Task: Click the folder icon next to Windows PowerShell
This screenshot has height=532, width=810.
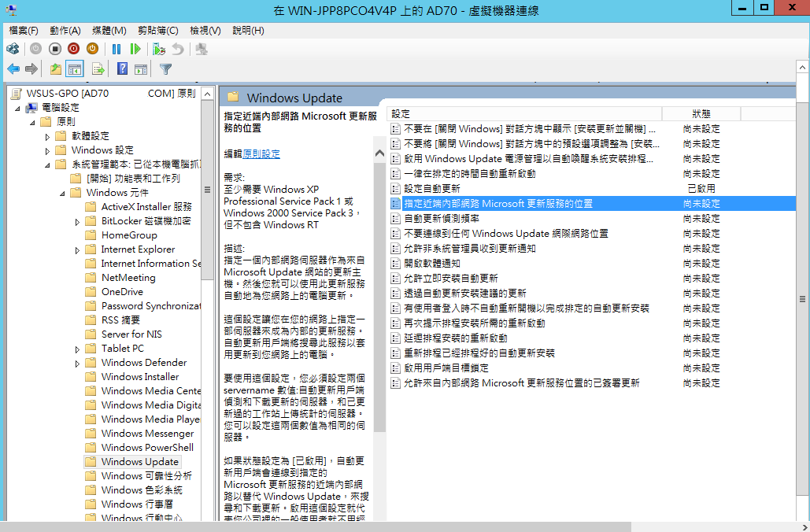Action: click(91, 448)
